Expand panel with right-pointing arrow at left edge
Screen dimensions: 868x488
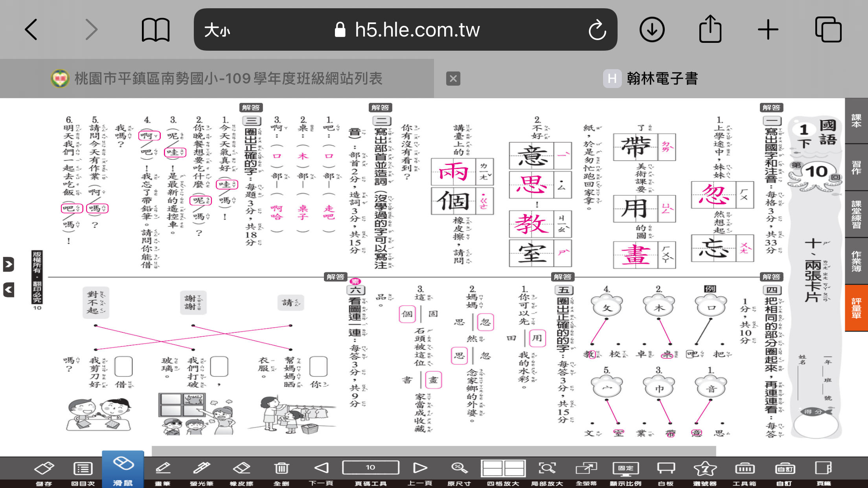tap(9, 264)
